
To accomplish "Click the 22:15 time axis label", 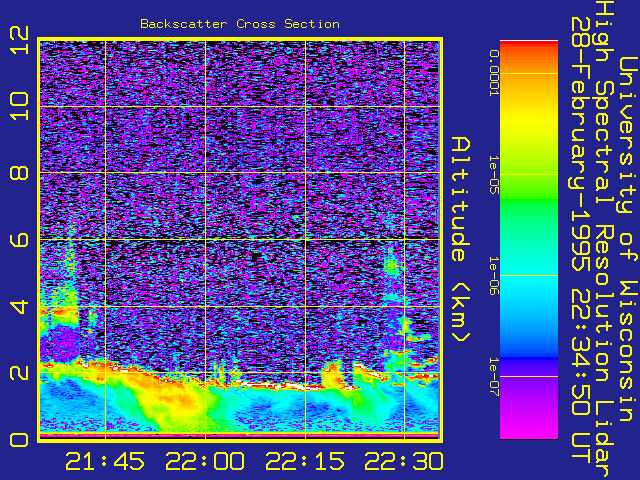I will [305, 461].
